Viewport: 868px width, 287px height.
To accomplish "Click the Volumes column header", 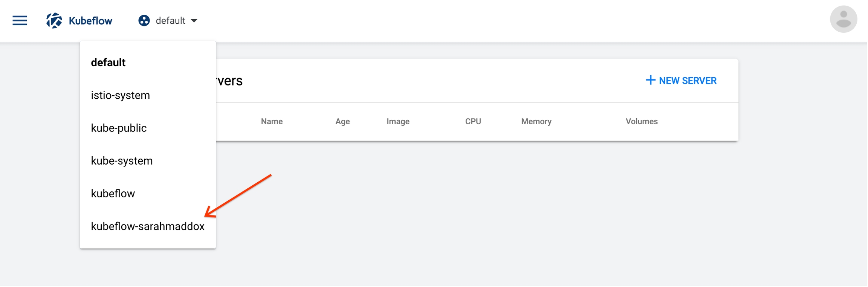I will tap(641, 121).
